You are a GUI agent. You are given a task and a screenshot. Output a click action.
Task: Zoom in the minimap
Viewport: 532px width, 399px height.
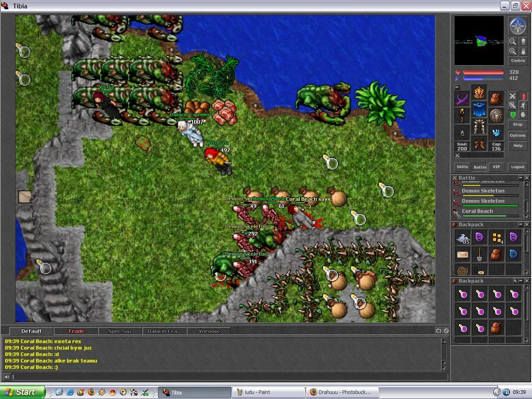point(513,51)
